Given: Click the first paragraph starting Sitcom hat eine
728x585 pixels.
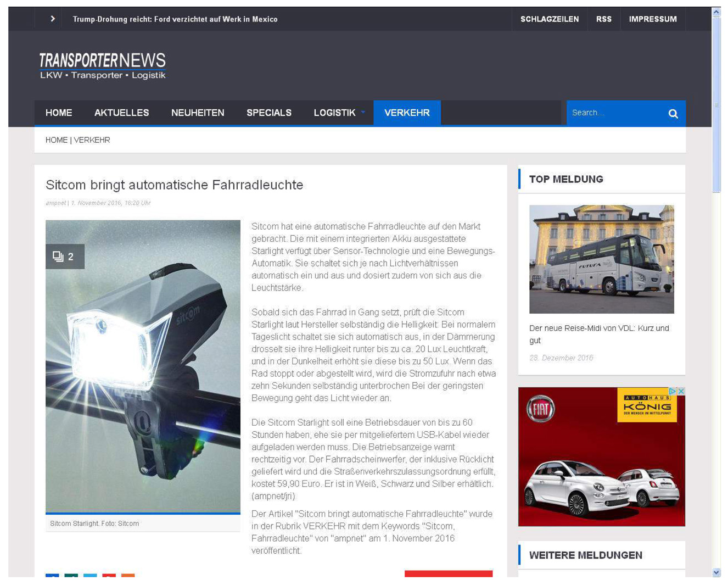Looking at the screenshot, I should (373, 257).
